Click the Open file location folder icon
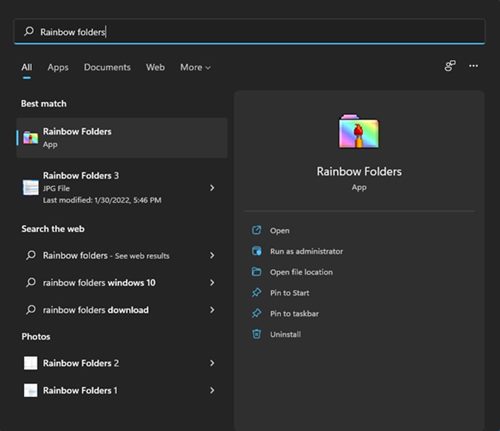 click(256, 272)
